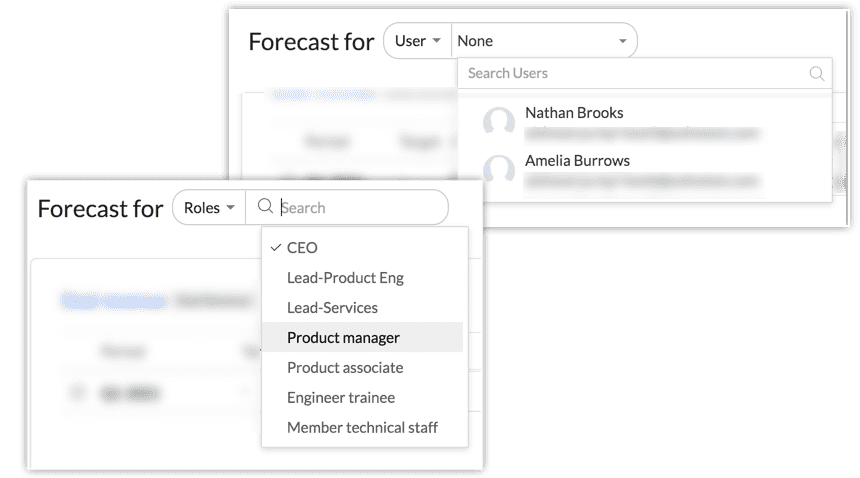Select the CEO role

click(302, 248)
